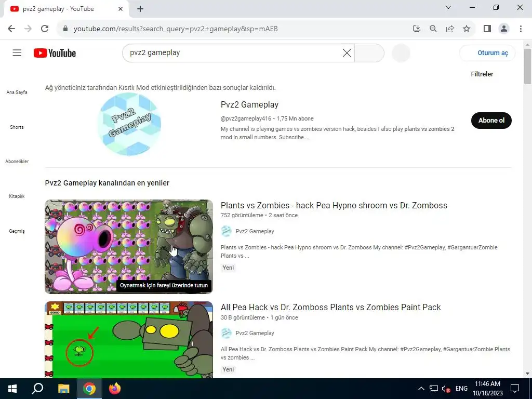Click the channel icon under the All Pea Hack video
The height and width of the screenshot is (399, 532).
point(227,333)
